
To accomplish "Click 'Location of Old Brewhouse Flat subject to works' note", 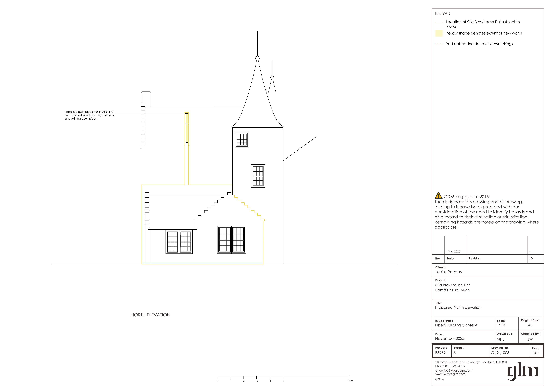I will tap(483, 24).
